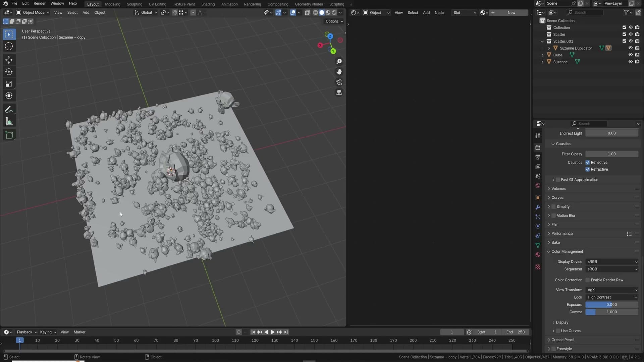This screenshot has width=644, height=362.
Task: Uncheck Reflective caustics
Action: tap(588, 163)
